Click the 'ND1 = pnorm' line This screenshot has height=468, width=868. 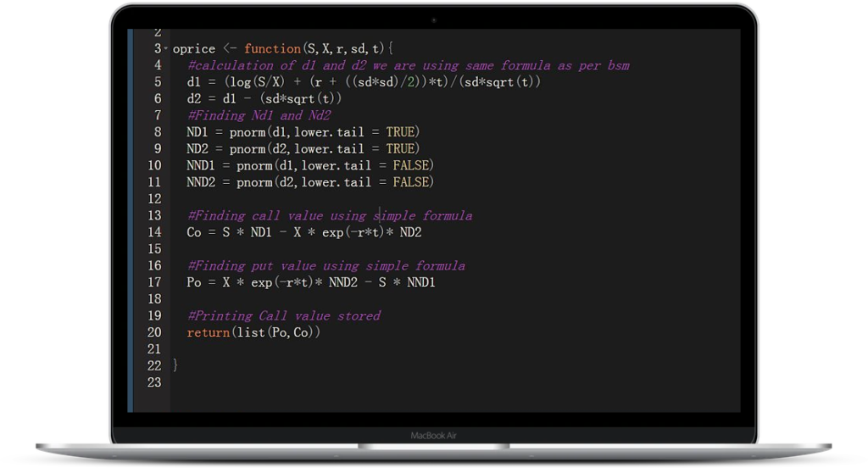click(303, 131)
